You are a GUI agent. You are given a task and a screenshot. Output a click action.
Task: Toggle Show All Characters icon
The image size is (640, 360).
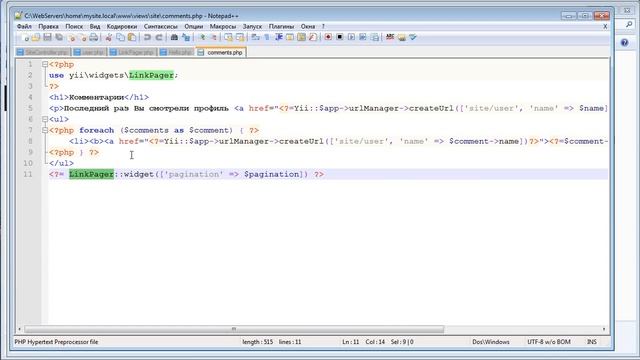(x=267, y=38)
